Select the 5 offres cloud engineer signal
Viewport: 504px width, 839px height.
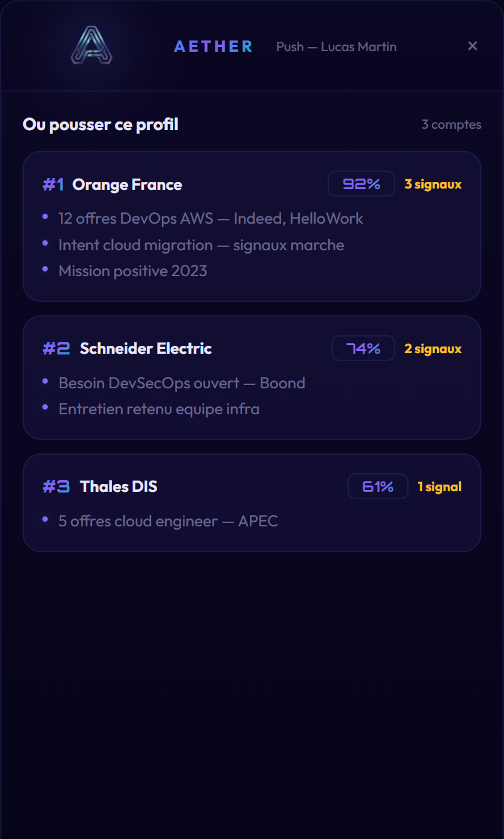pos(168,521)
